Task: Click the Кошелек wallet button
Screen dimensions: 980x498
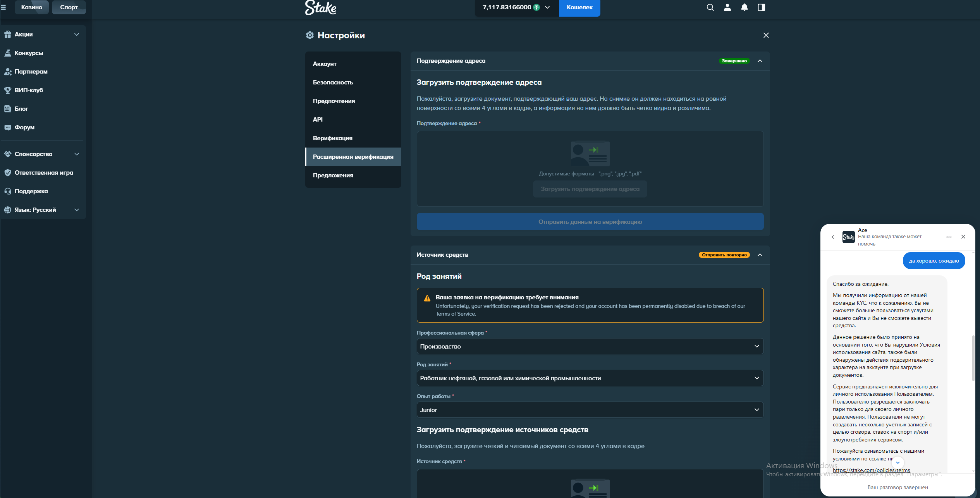Action: pos(579,7)
